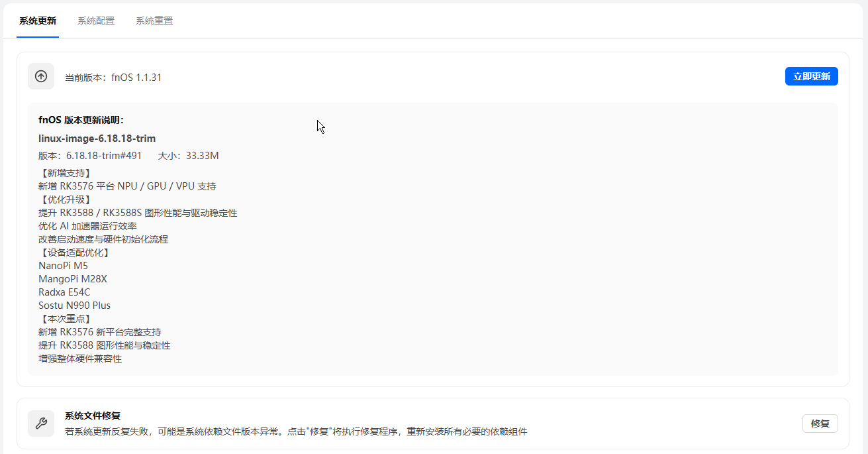Click version text 6.18.18-trim#491
This screenshot has height=454, width=868.
[104, 156]
